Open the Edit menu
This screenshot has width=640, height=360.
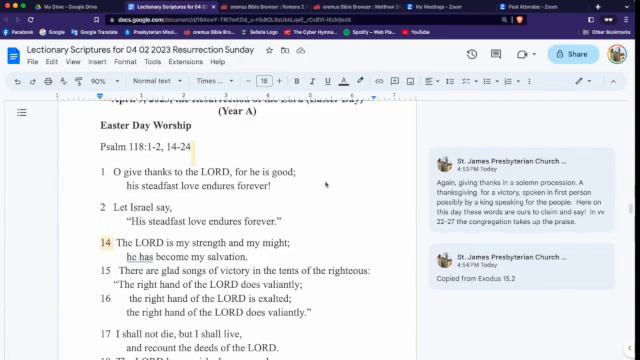pyautogui.click(x=51, y=62)
